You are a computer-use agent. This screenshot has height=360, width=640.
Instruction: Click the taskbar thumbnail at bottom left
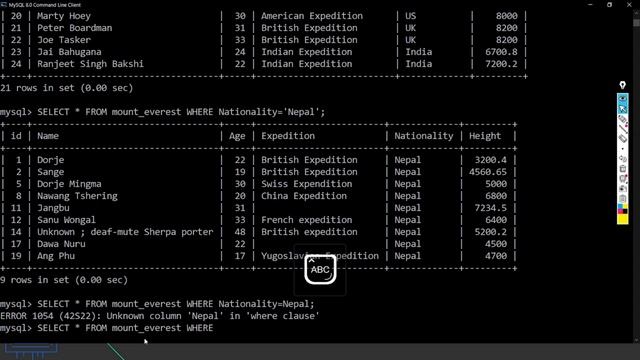coord(31,351)
